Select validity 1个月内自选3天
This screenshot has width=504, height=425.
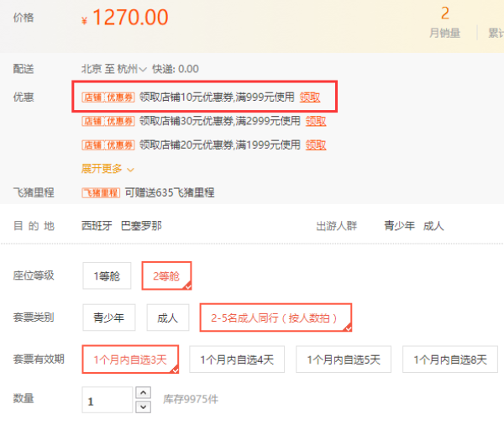tap(130, 359)
